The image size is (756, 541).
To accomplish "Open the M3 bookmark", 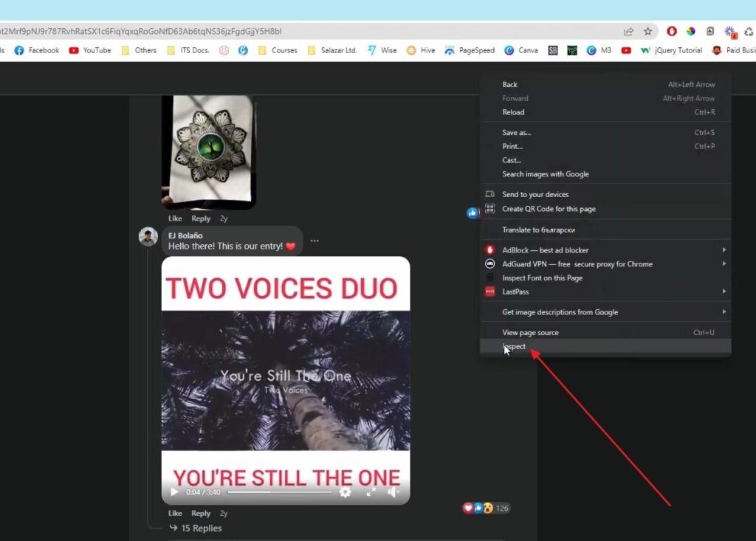I will click(599, 50).
